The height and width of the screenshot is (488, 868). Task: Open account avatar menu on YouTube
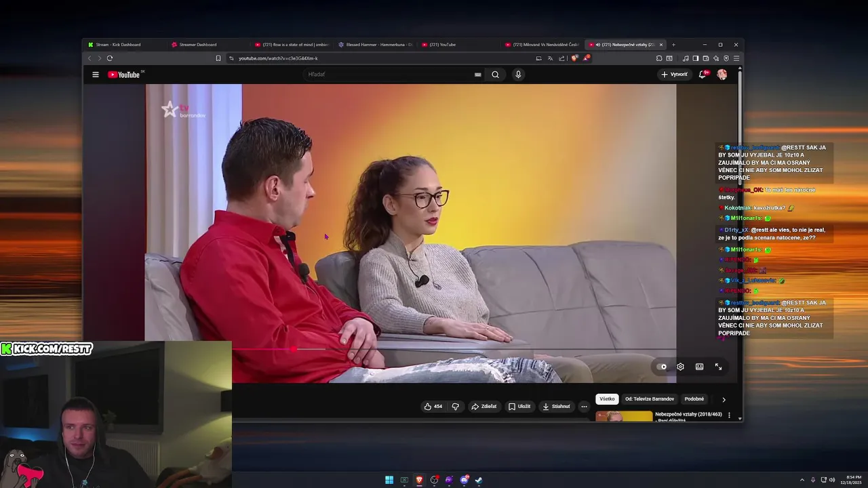[722, 75]
